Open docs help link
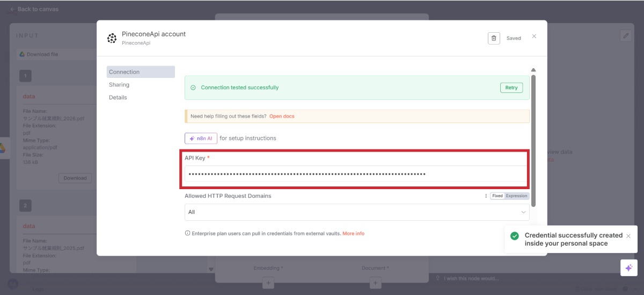 coord(282,116)
